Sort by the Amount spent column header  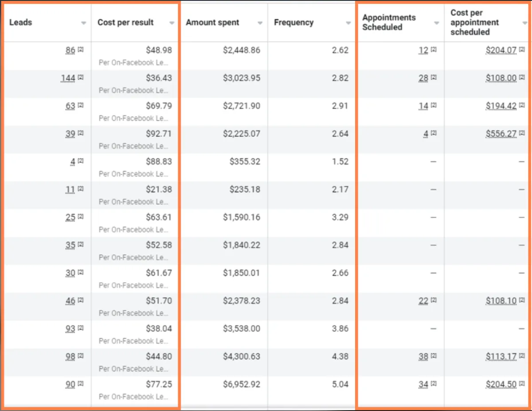(x=213, y=23)
